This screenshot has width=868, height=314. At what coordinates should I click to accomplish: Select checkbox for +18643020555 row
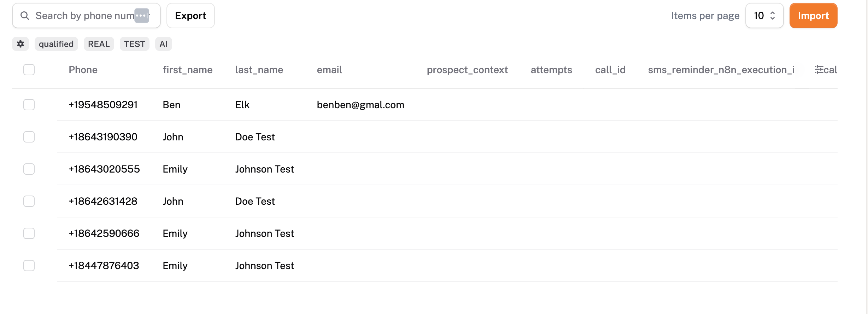(x=29, y=169)
